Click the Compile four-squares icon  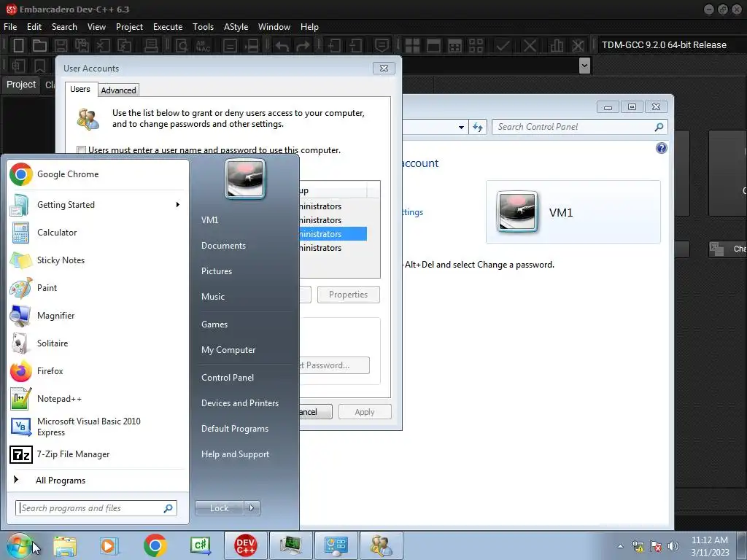coord(412,46)
